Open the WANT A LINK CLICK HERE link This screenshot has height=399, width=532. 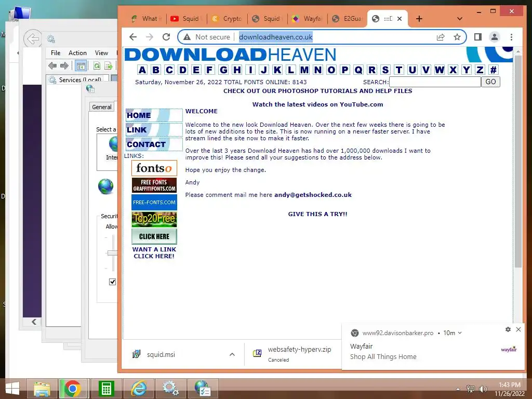pyautogui.click(x=154, y=253)
